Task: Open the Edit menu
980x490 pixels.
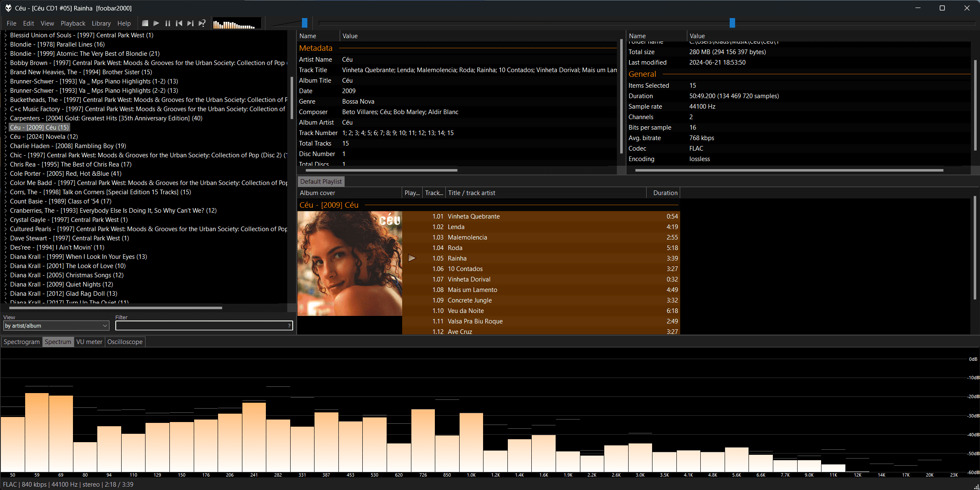Action: point(29,23)
